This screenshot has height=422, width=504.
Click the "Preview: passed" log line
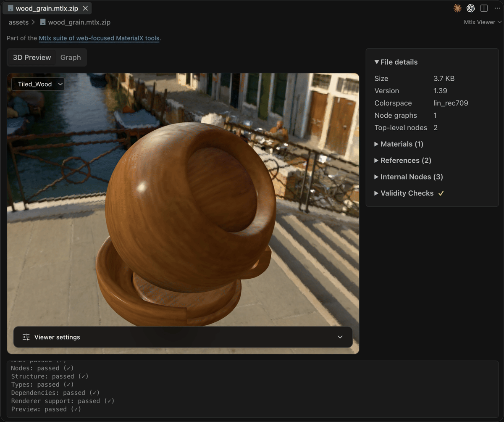point(46,409)
